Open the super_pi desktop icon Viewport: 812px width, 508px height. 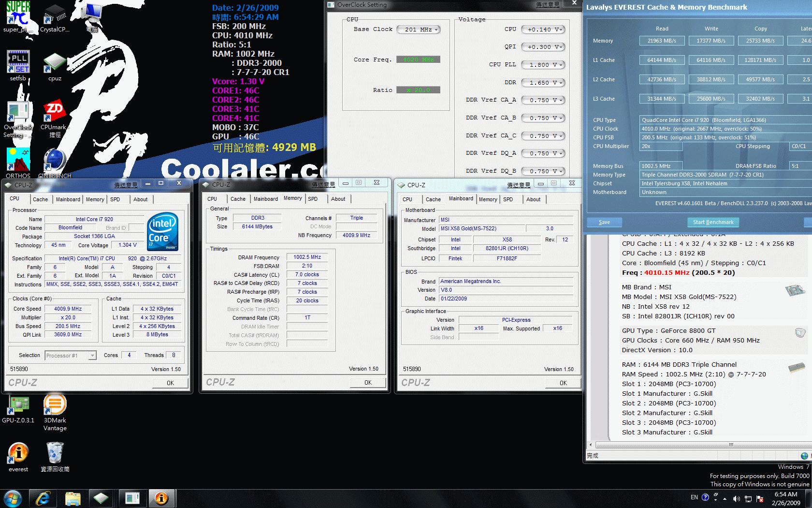click(x=18, y=16)
